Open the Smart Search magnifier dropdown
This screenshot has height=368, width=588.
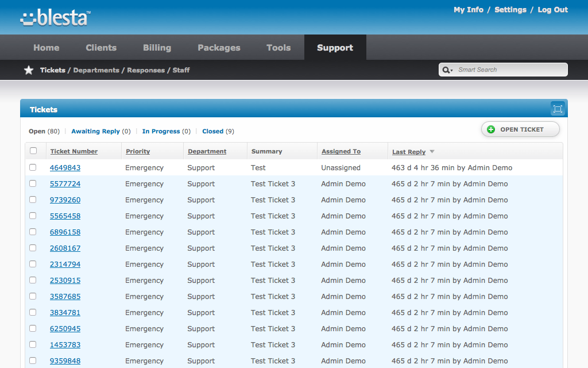[447, 70]
